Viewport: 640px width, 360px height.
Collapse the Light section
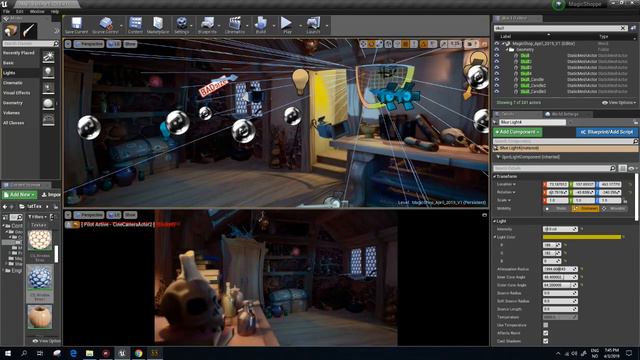coord(495,221)
